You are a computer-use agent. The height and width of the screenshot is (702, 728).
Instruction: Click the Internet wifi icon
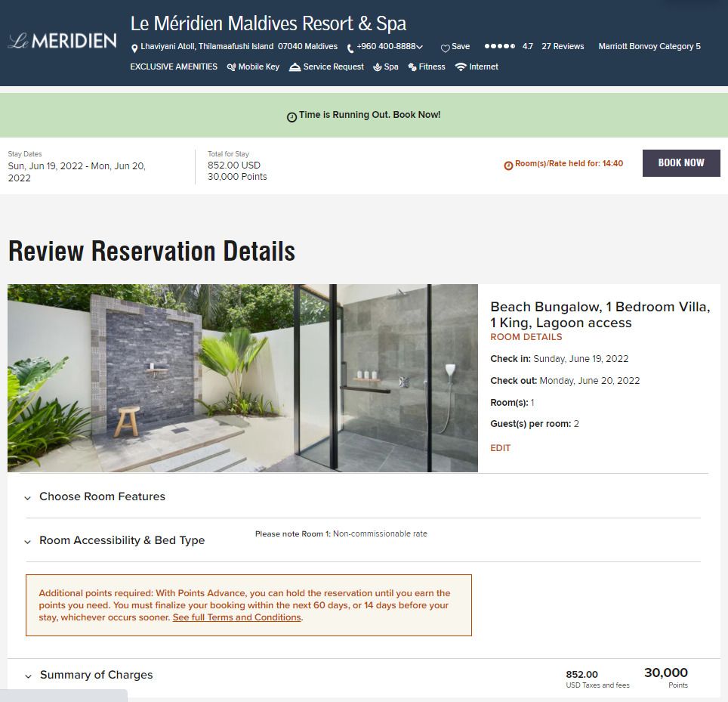461,67
